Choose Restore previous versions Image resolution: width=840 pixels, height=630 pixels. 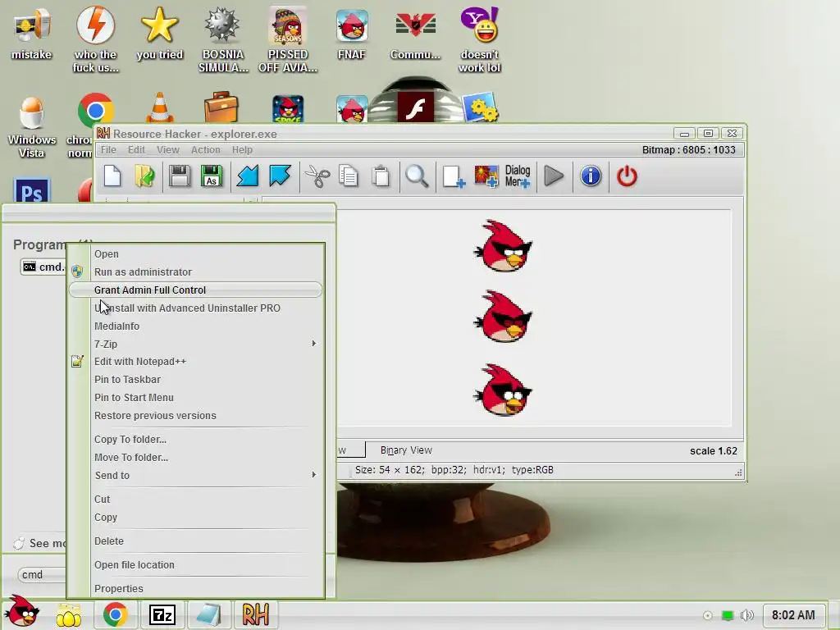[x=195, y=416]
